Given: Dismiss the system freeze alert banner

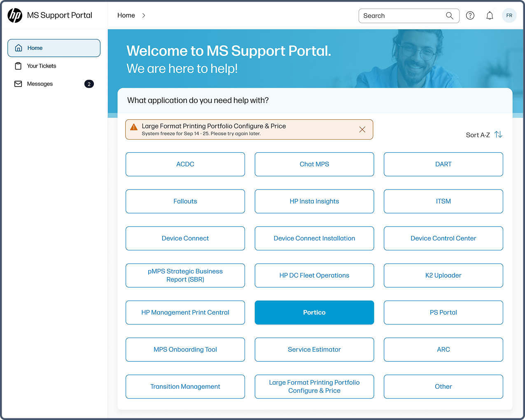Looking at the screenshot, I should (362, 129).
